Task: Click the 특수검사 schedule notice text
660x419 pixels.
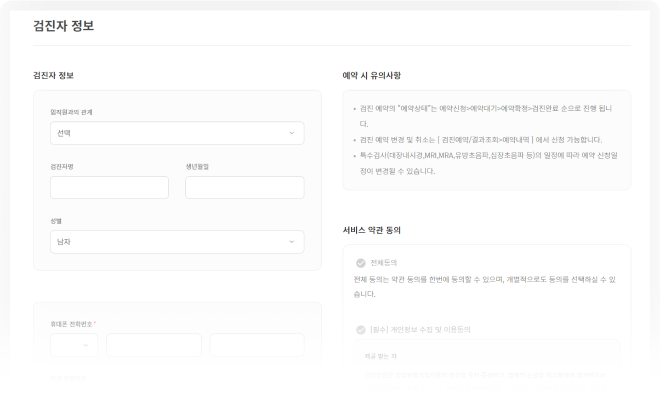Action: 488,163
